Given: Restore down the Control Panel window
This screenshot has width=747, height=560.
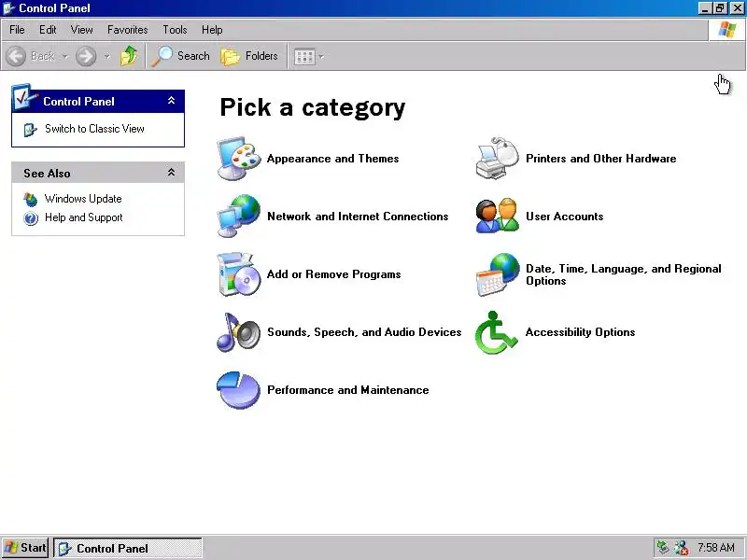Looking at the screenshot, I should pyautogui.click(x=720, y=8).
